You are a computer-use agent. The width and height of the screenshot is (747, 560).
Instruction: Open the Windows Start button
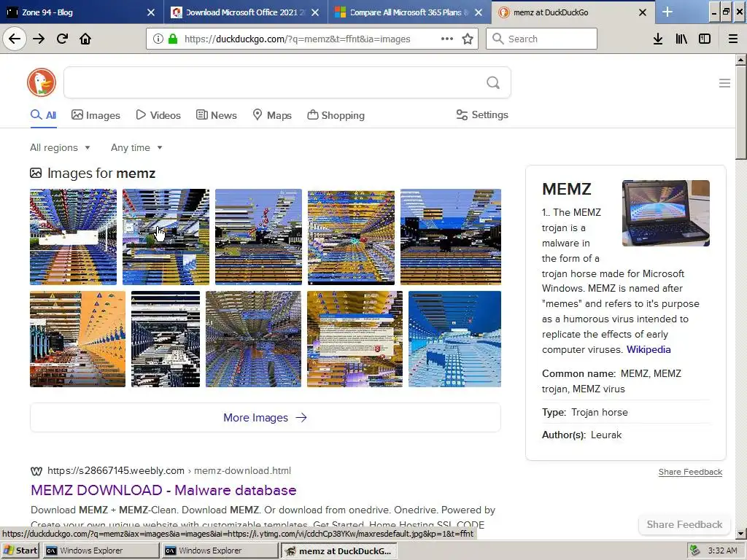(x=20, y=551)
